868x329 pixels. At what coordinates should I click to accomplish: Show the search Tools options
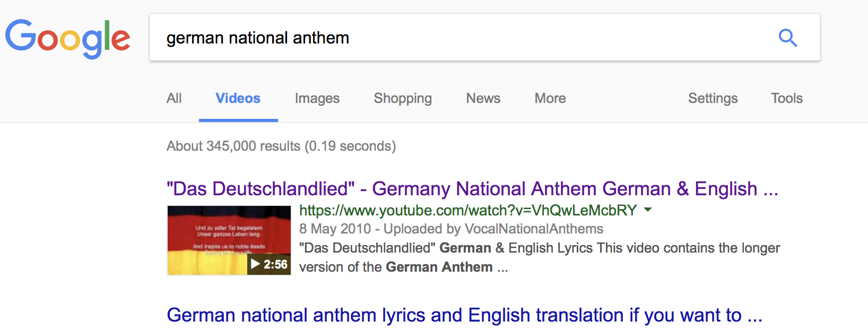coord(787,98)
